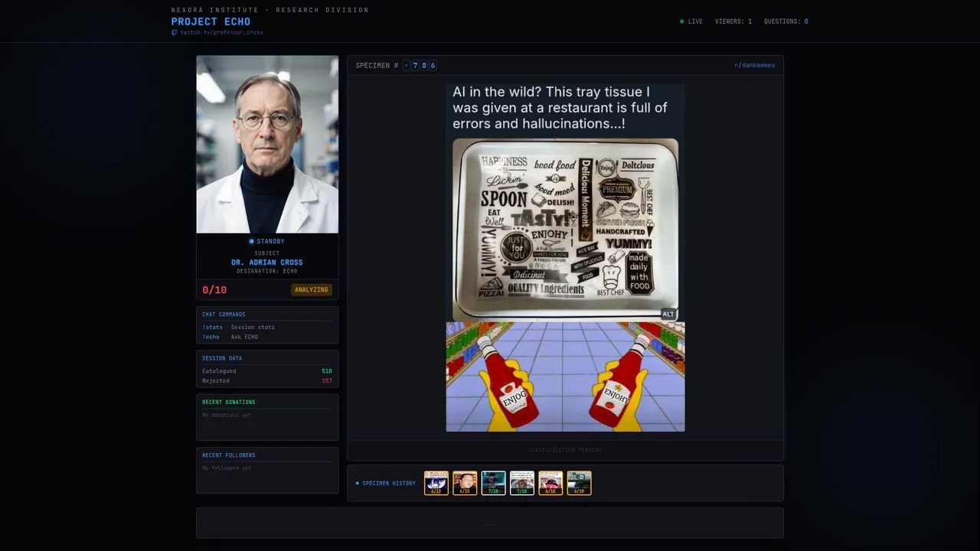Click the VIEWERS: 1 counter
This screenshot has height=551, width=980.
733,21
